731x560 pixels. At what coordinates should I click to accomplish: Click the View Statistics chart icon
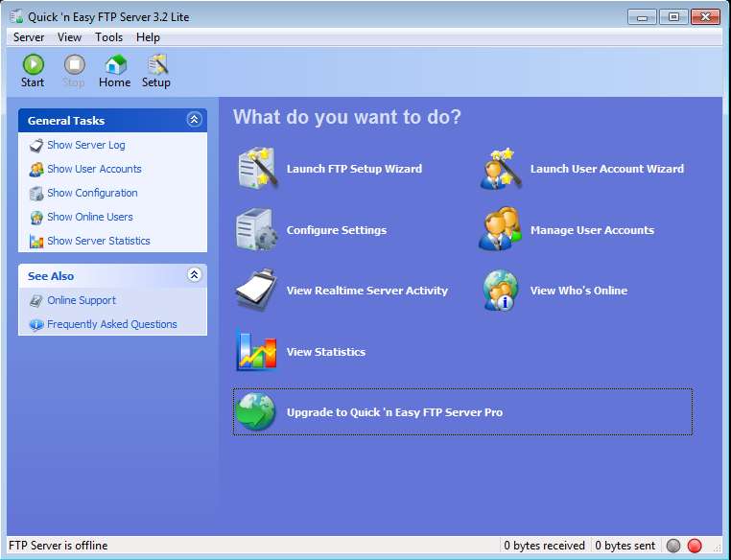click(x=256, y=351)
